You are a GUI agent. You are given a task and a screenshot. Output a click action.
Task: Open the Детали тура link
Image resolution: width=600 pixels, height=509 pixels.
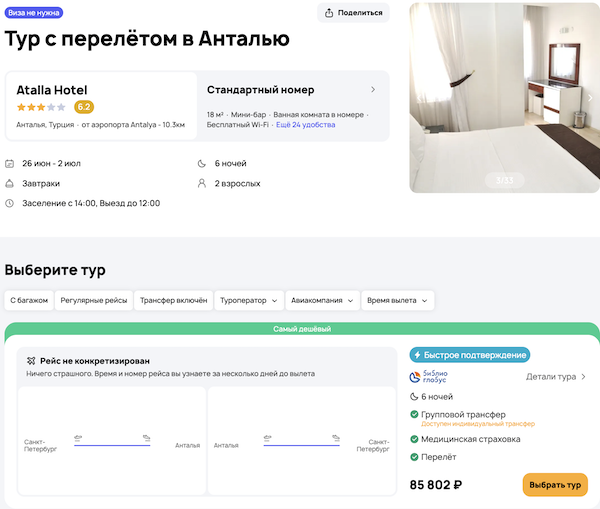(x=556, y=377)
